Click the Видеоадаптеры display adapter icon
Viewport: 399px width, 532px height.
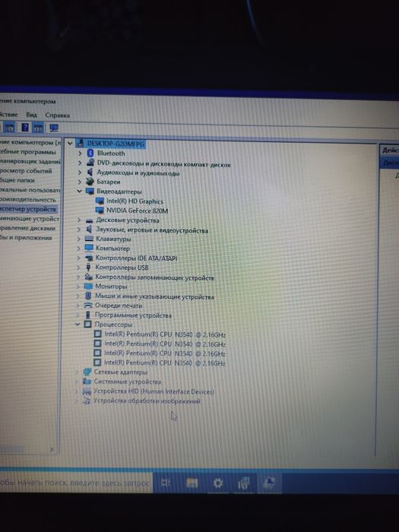[x=90, y=192]
